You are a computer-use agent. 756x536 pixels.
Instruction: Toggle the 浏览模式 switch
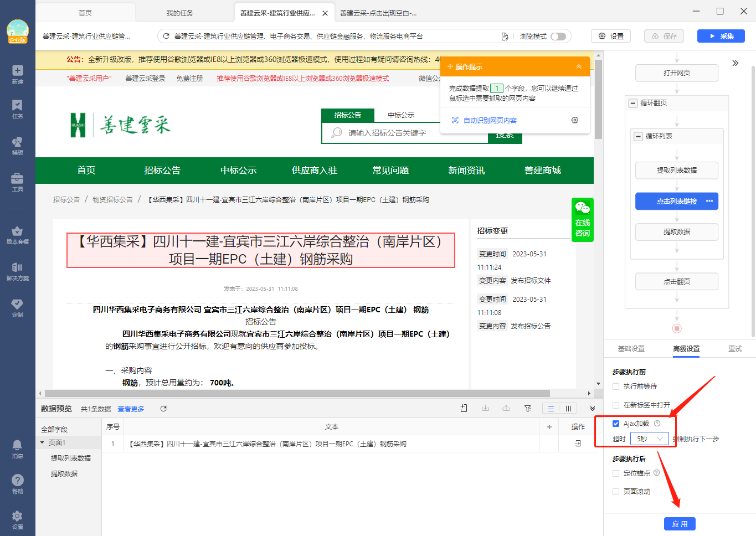(558, 37)
